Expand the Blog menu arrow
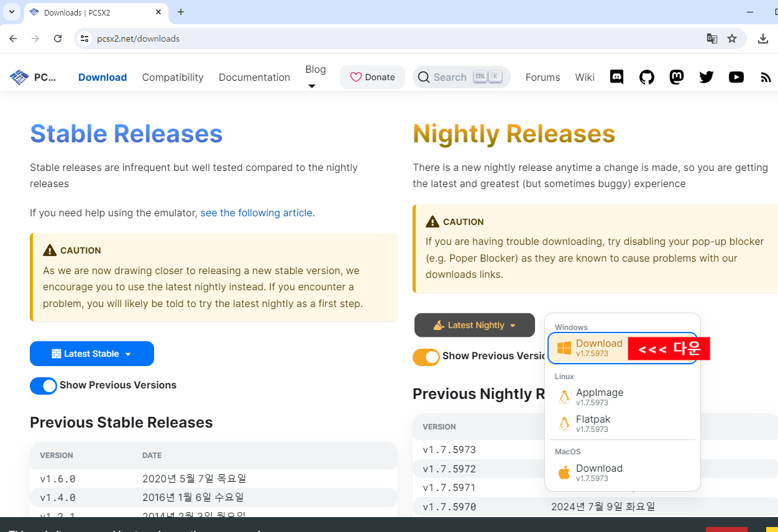This screenshot has height=532, width=778. pyautogui.click(x=312, y=86)
